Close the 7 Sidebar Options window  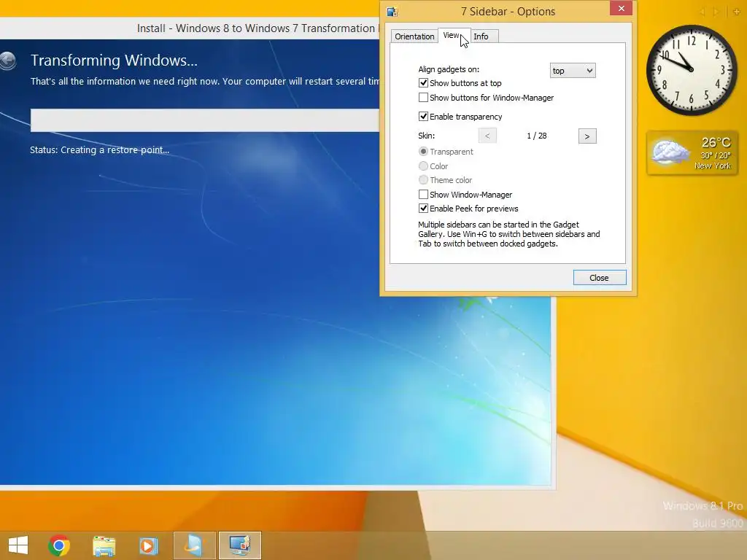(621, 9)
